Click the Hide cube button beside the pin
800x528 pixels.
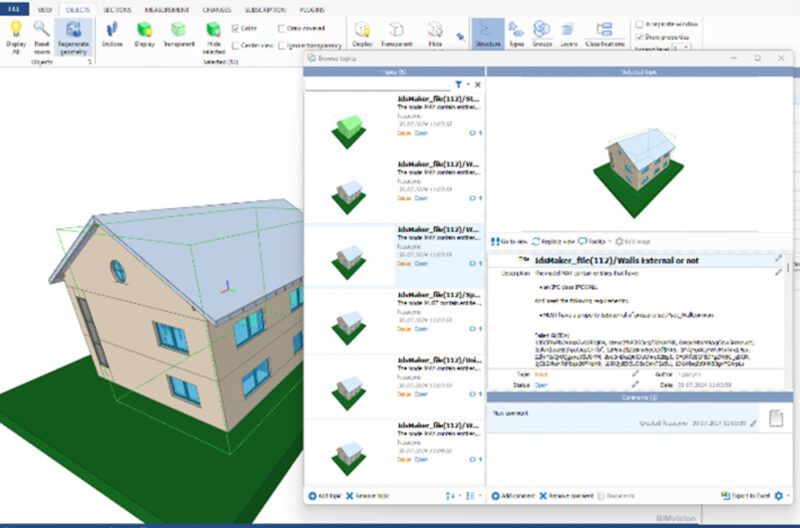coord(435,35)
